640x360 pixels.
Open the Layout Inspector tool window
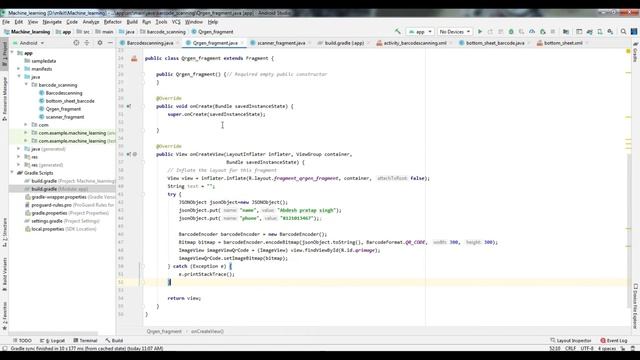(570, 340)
